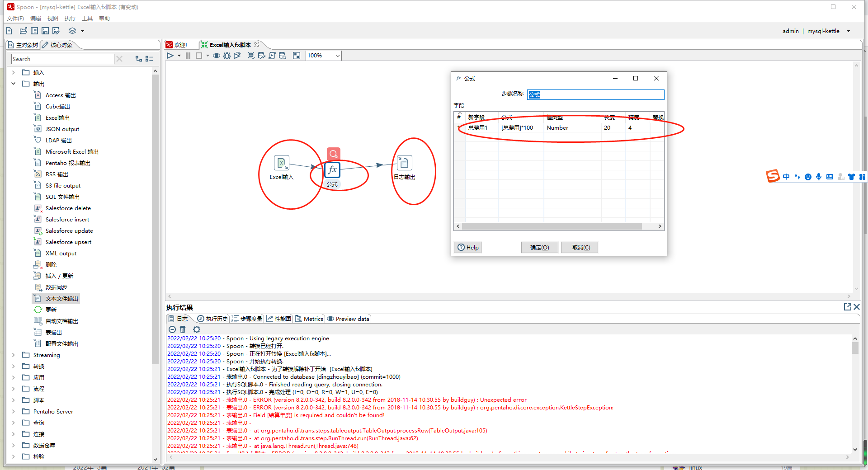Select the 公式 fx step on canvas

pos(332,170)
